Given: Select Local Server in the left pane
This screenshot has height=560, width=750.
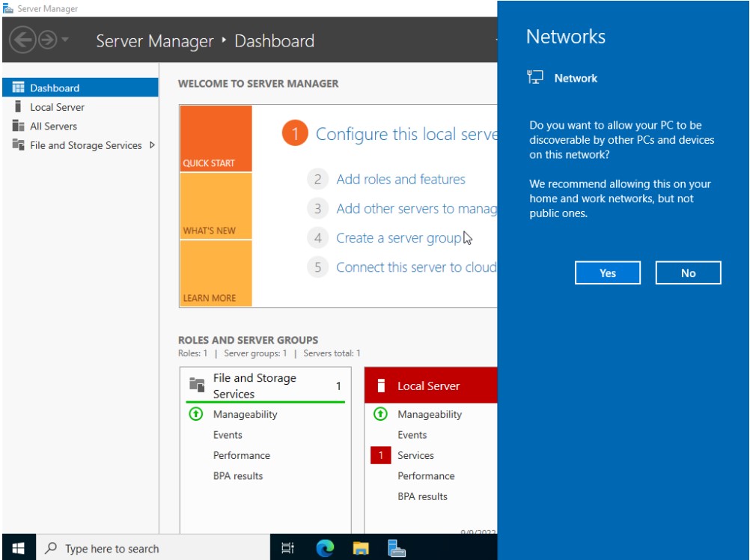Looking at the screenshot, I should point(58,106).
